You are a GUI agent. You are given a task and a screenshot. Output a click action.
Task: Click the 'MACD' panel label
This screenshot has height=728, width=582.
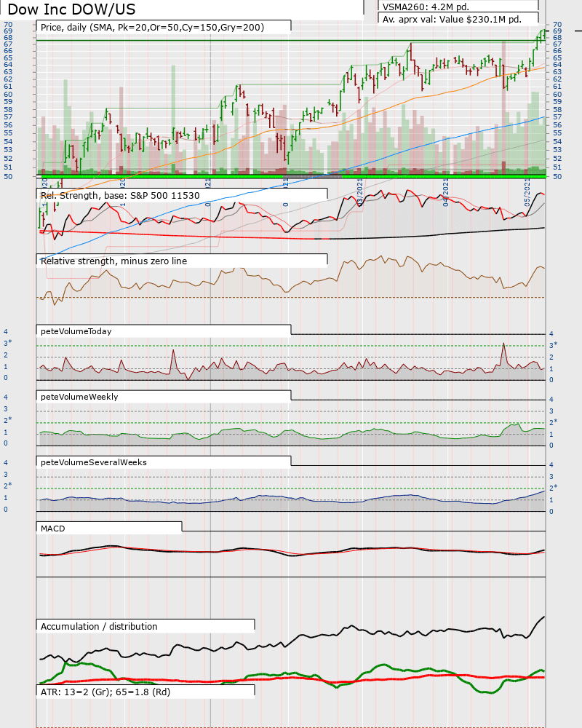coord(53,529)
